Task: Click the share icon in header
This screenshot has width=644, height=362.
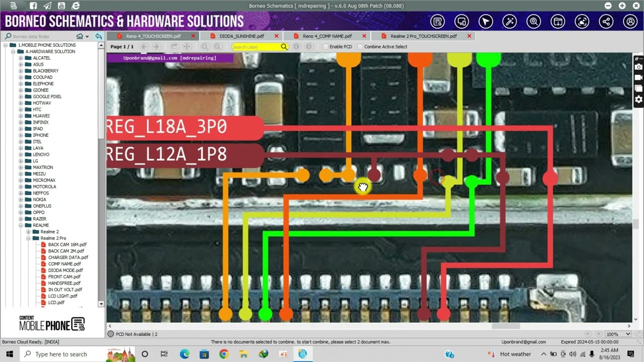Action: point(606,22)
